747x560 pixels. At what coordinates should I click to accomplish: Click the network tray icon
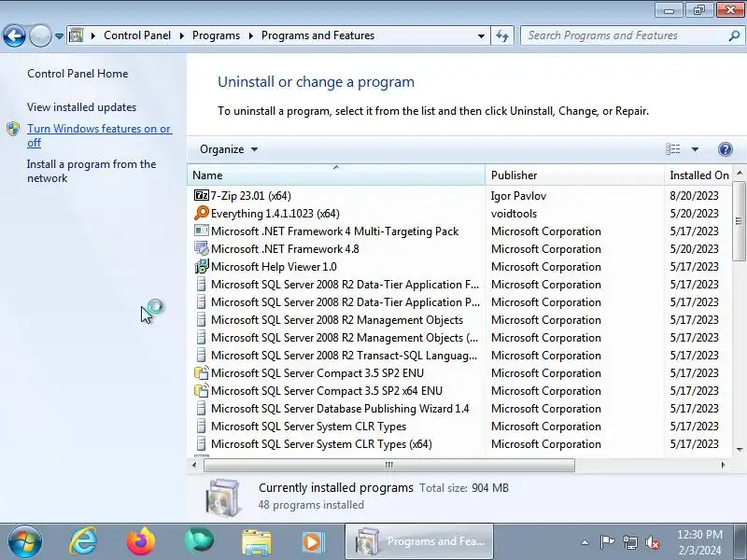point(629,542)
